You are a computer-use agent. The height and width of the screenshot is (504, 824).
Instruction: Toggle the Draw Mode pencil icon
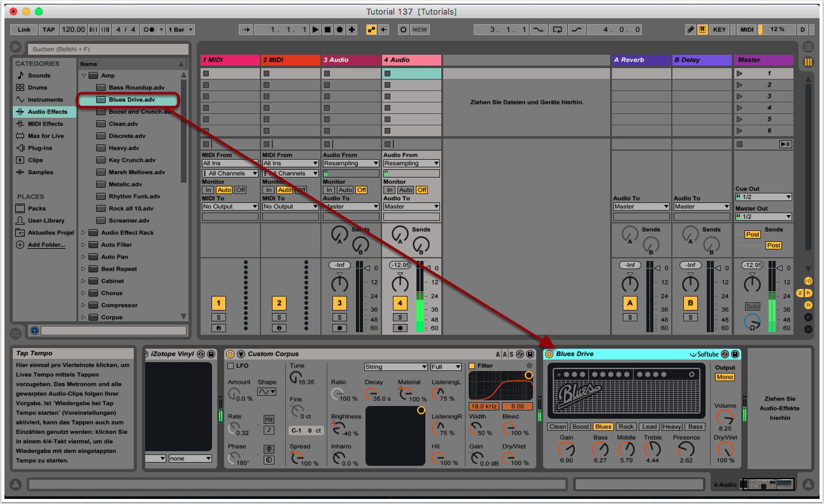pos(691,30)
